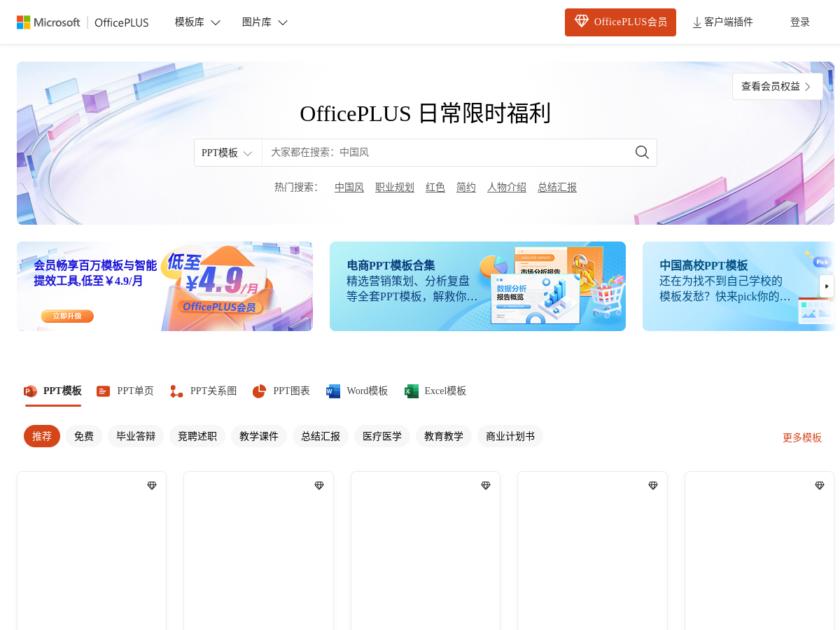Click the magnifier search icon
This screenshot has height=630, width=840.
tap(642, 153)
